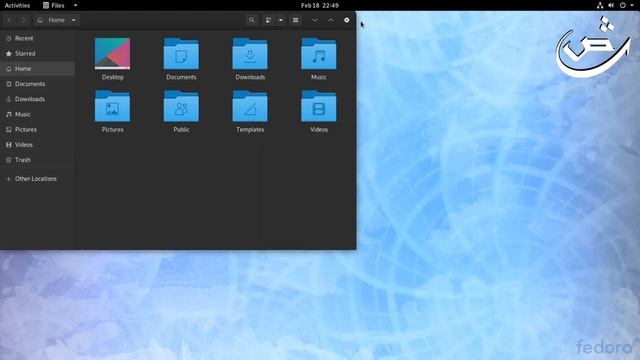
Task: Toggle list/grid view button
Action: (x=268, y=20)
